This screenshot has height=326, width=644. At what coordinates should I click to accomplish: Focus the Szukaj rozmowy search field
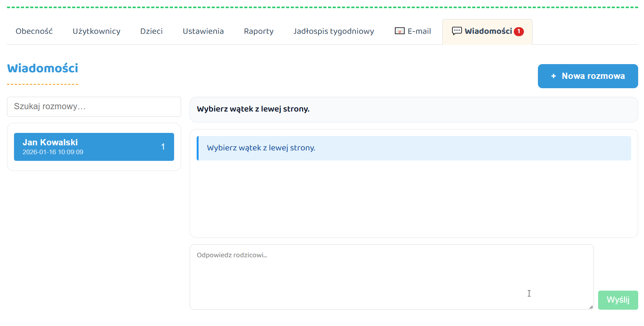(94, 107)
